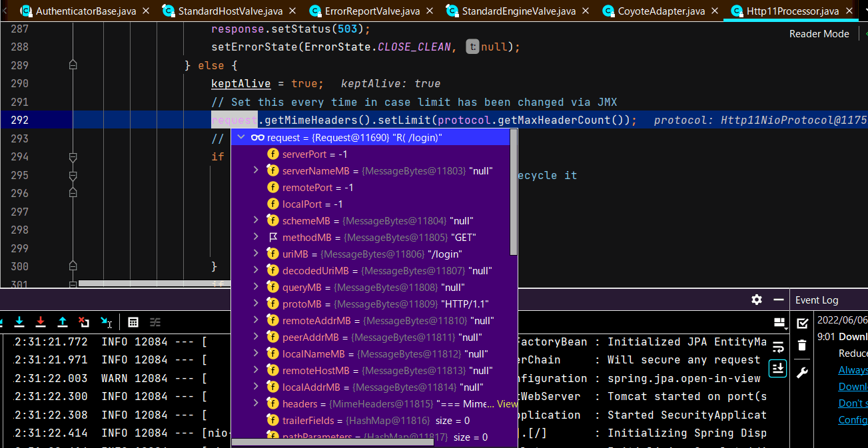Viewport: 868px width, 448px height.
Task: Expand the methodMB field
Action: click(x=256, y=237)
